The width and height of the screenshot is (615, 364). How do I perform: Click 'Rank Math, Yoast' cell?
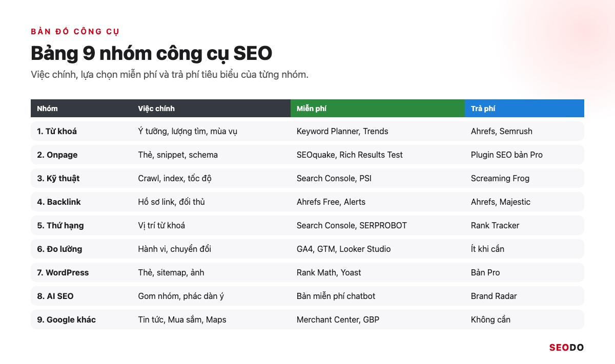(329, 272)
